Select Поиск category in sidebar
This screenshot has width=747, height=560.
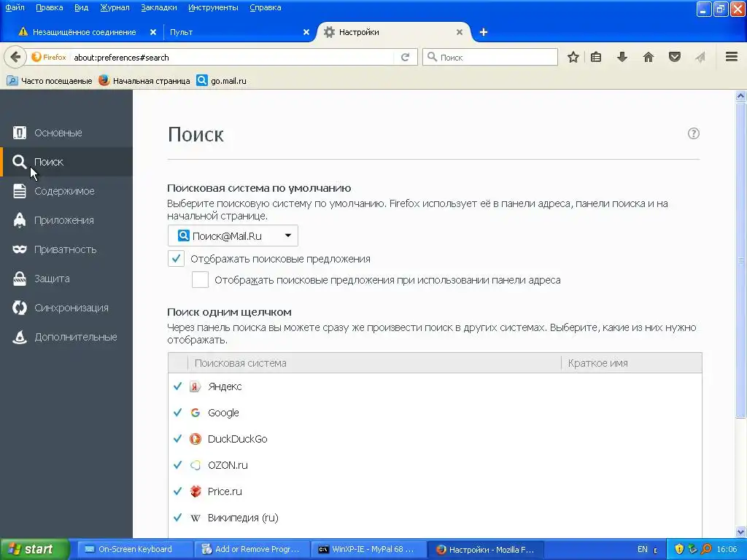tap(66, 162)
